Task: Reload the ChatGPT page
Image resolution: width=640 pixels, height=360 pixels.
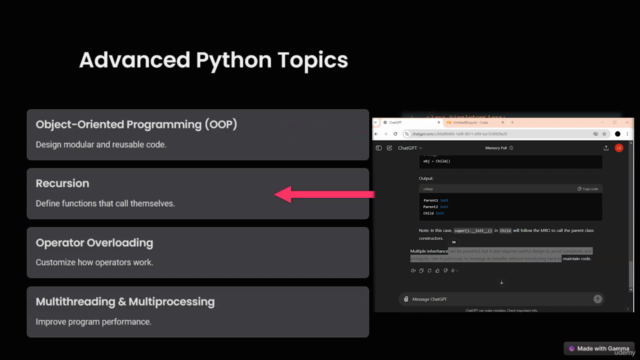Action: pos(395,134)
